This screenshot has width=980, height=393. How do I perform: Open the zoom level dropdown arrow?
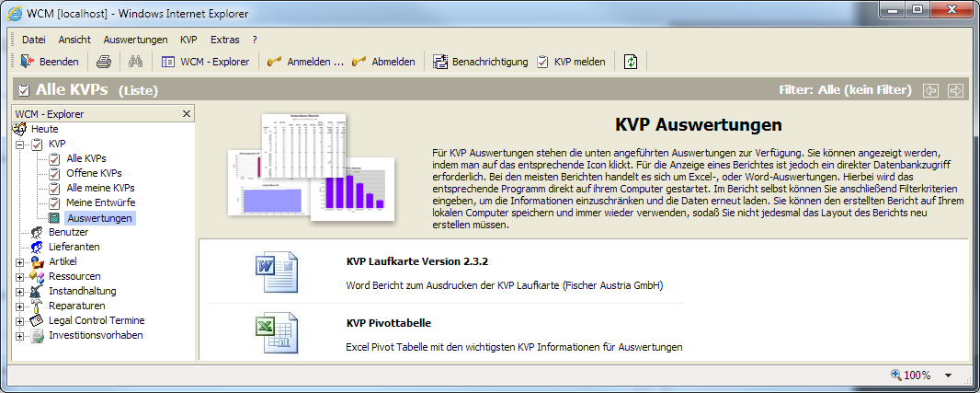point(948,376)
